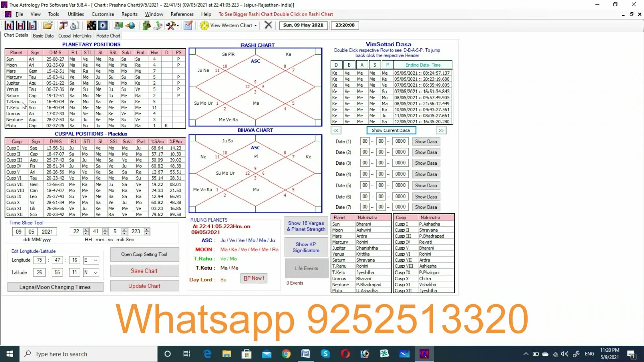This screenshot has height=362, width=644.
Task: Click Update Chart button
Action: point(144,286)
